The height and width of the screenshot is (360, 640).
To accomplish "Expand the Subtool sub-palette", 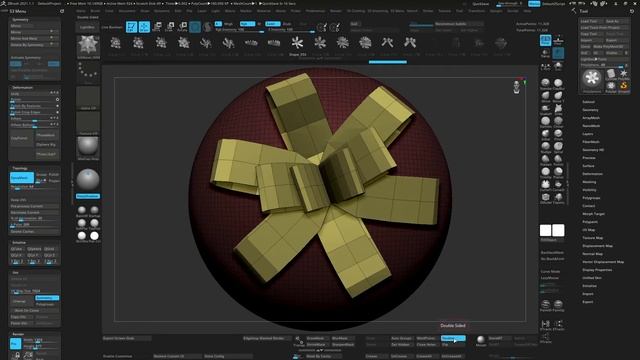I will tap(588, 102).
